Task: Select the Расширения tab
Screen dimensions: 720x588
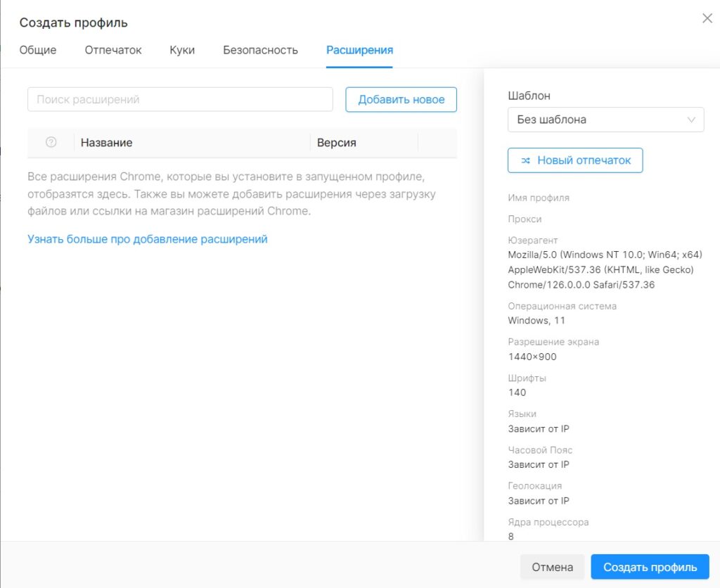Action: pos(359,50)
